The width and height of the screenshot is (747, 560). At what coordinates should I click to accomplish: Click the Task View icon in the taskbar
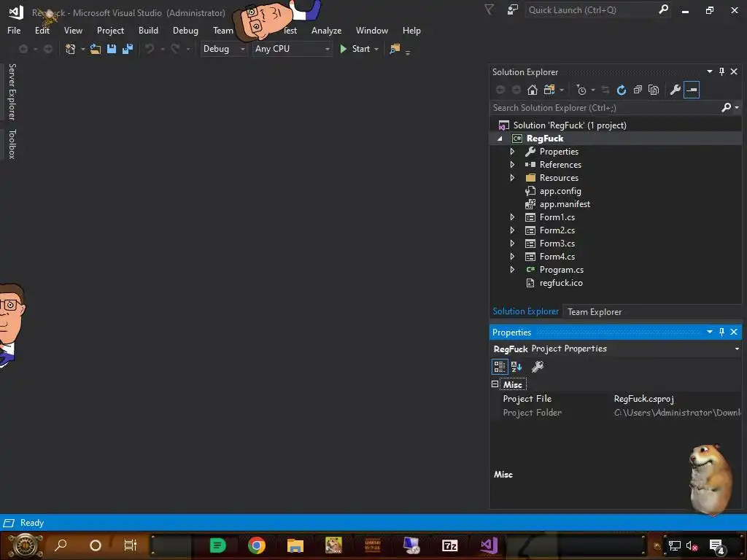click(130, 545)
